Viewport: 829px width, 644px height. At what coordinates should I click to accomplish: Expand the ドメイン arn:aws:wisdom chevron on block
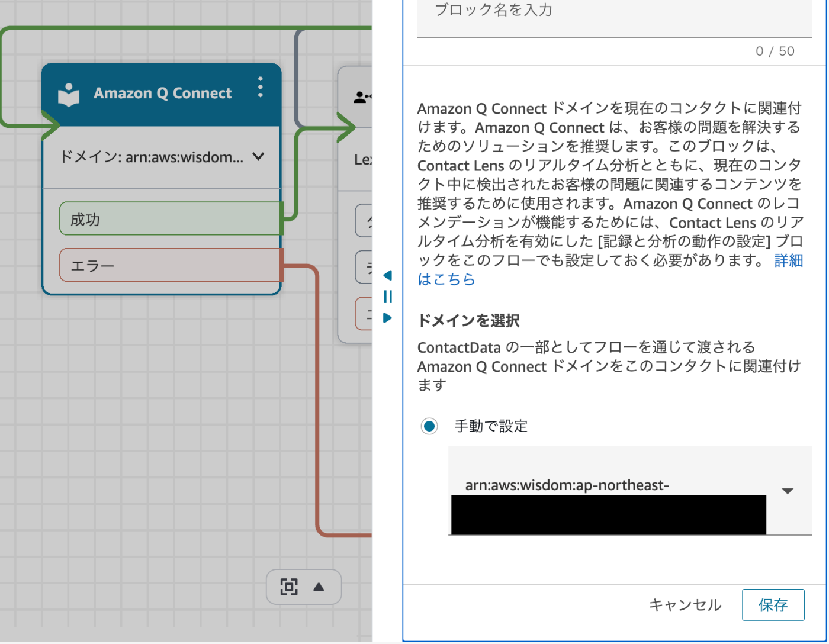(x=258, y=157)
